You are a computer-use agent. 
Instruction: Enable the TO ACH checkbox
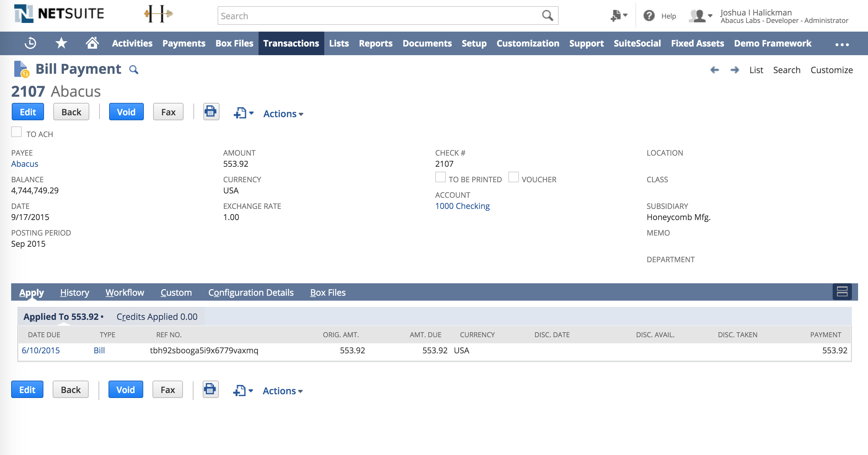coord(16,132)
